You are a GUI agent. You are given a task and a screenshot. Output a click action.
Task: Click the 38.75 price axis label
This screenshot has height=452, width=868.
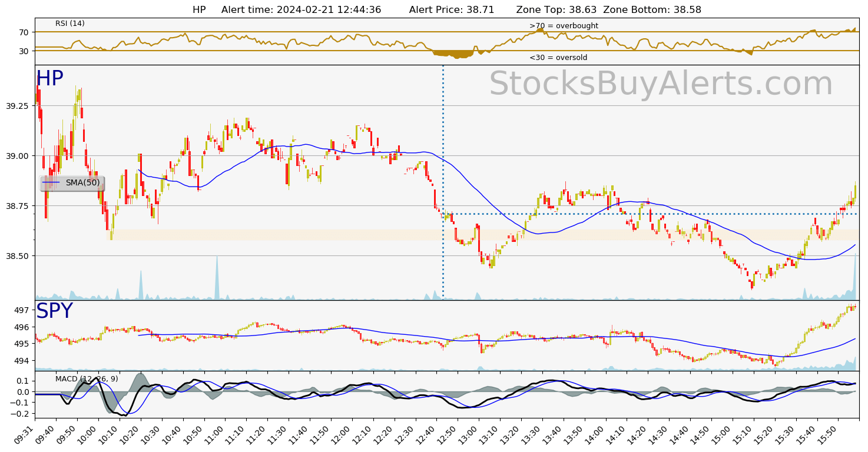click(17, 206)
